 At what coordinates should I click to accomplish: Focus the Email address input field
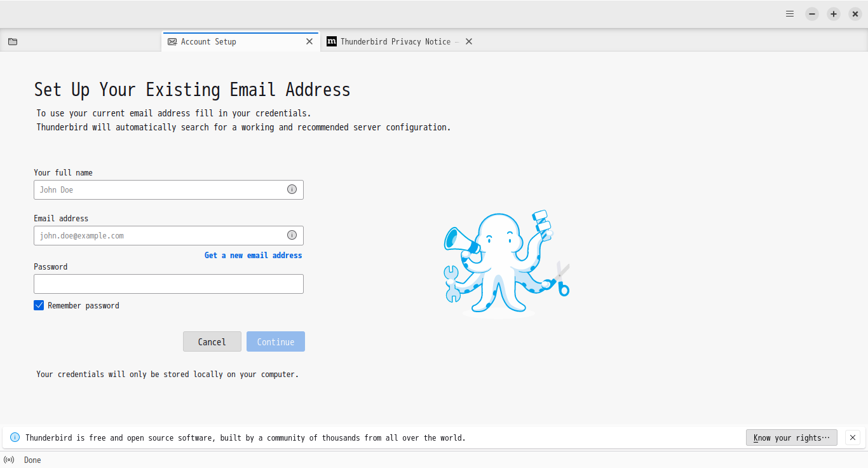click(168, 235)
